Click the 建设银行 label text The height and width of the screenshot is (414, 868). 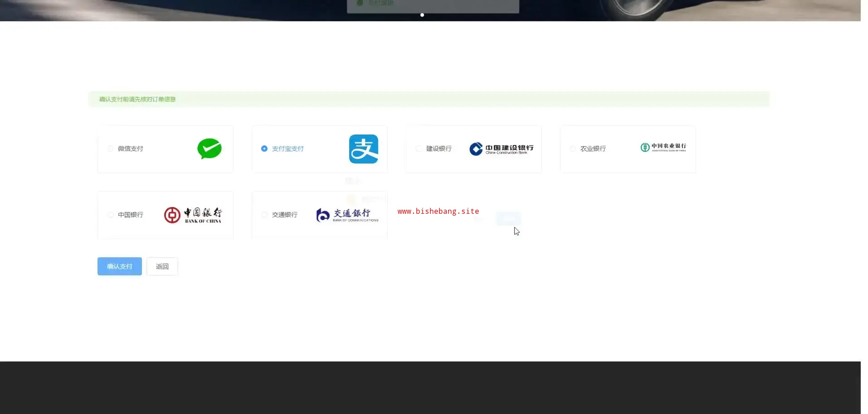click(439, 149)
